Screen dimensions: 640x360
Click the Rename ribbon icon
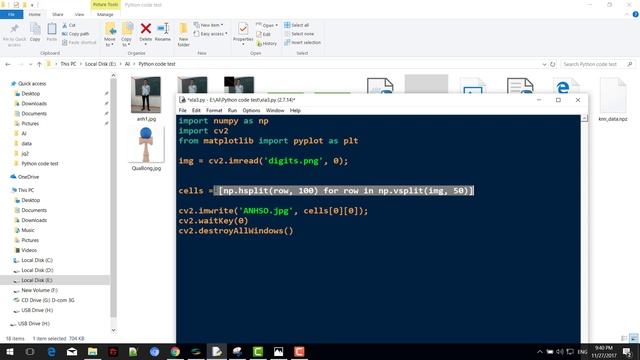click(163, 33)
